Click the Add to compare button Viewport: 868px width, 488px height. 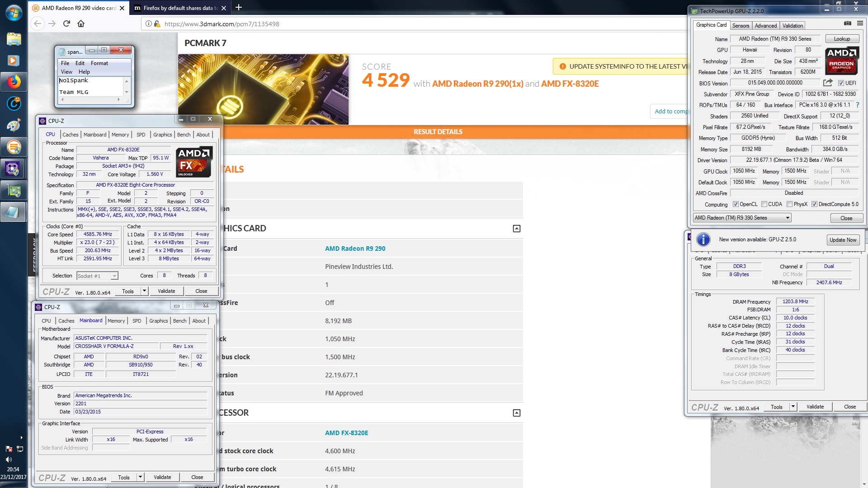tap(670, 111)
